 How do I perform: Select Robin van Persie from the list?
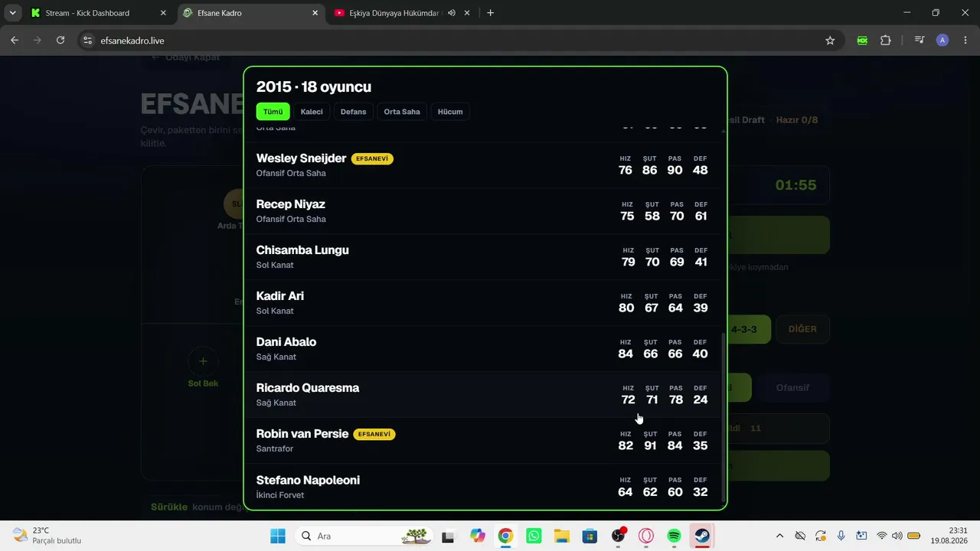point(482,441)
